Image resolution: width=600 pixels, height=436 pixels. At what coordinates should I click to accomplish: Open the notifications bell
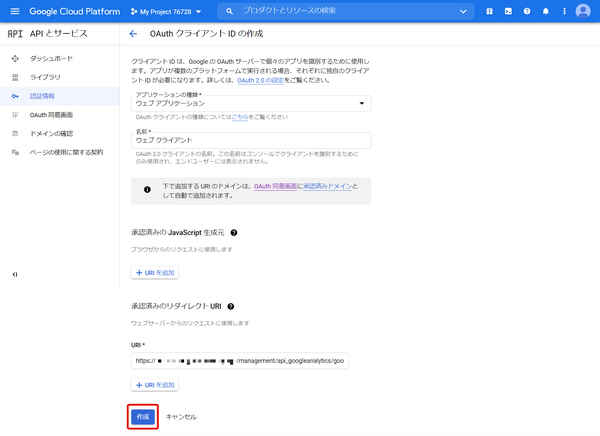[x=546, y=11]
